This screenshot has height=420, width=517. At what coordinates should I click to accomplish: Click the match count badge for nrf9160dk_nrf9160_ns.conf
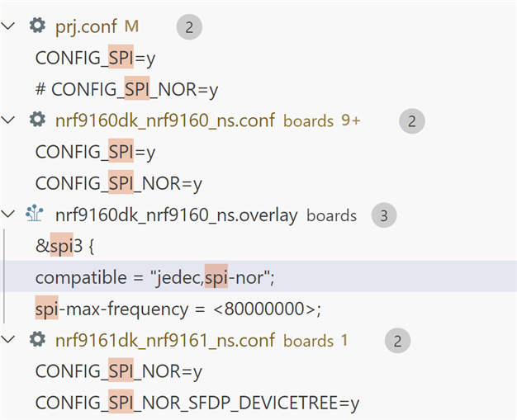pyautogui.click(x=412, y=121)
